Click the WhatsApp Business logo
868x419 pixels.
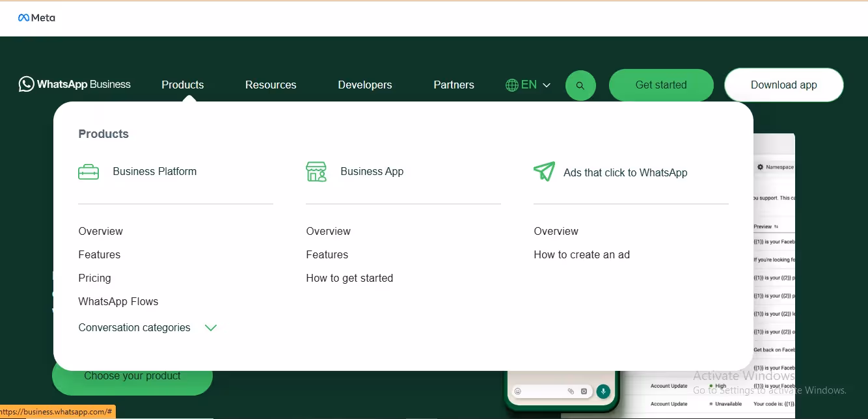click(74, 84)
